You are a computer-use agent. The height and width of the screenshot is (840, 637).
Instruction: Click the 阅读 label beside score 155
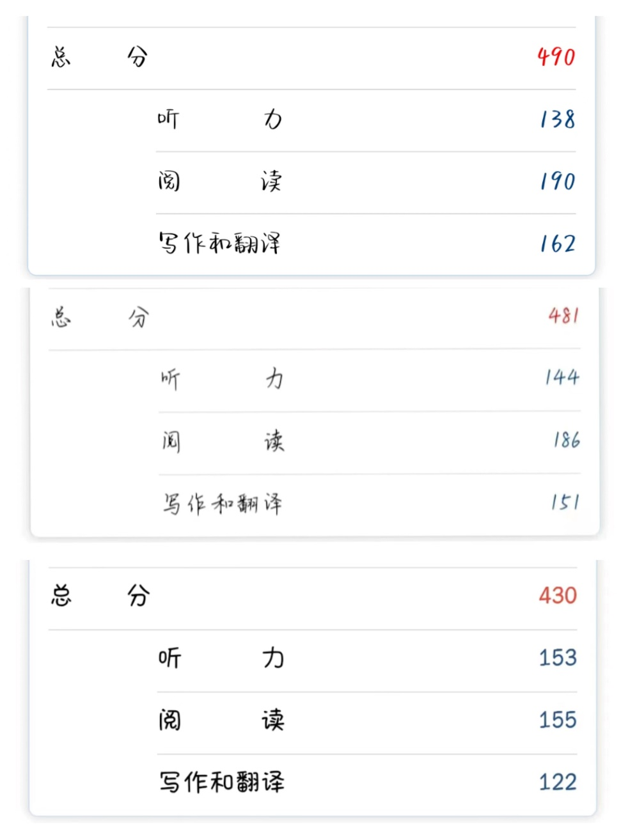tap(221, 720)
